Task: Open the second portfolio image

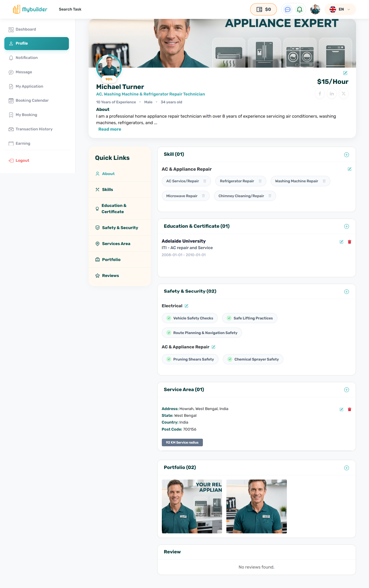Action: click(257, 506)
